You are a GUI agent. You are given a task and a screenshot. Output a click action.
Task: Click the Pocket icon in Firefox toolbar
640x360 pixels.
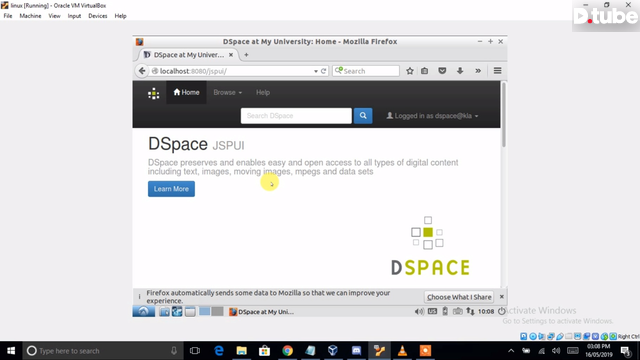click(x=442, y=71)
